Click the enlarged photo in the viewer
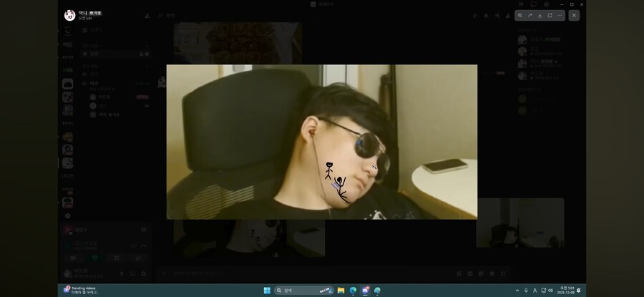Viewport: 644px width, 297px height. click(321, 142)
